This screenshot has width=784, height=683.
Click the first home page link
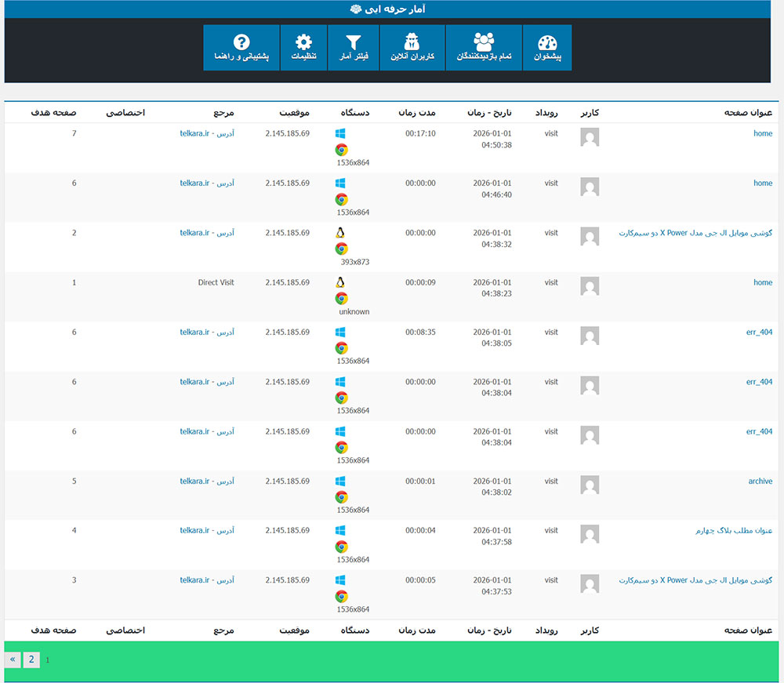pos(763,134)
